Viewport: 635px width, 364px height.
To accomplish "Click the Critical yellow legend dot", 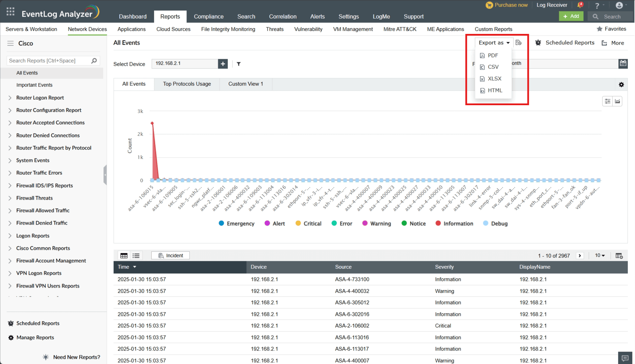I will tap(298, 223).
